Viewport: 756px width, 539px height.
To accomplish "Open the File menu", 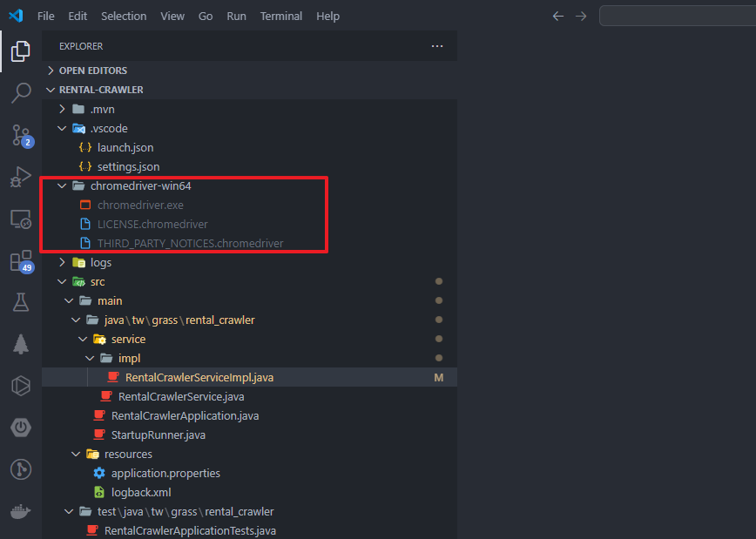I will [x=46, y=16].
